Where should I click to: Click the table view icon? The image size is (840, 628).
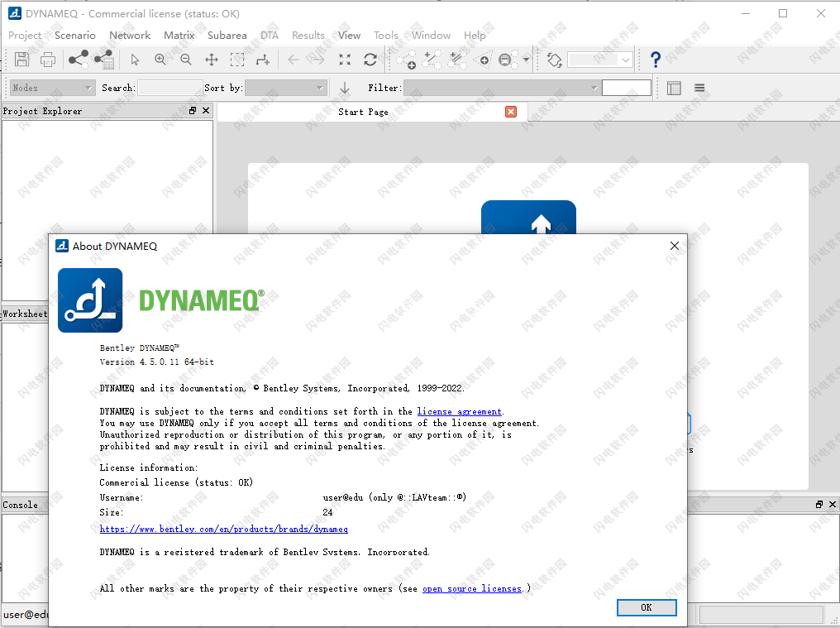tap(674, 88)
